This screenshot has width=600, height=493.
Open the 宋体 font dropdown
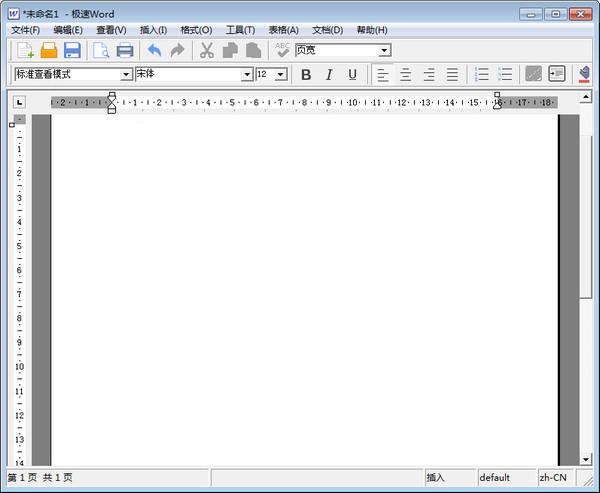point(247,74)
